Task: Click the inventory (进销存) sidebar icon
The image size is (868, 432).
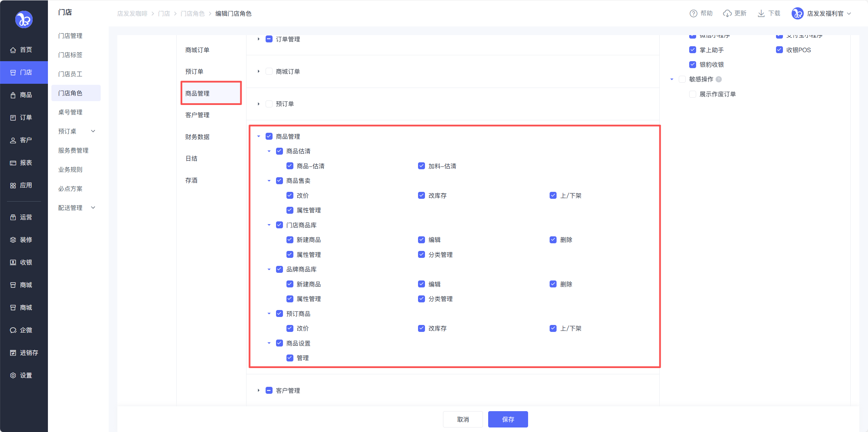Action: (13, 353)
